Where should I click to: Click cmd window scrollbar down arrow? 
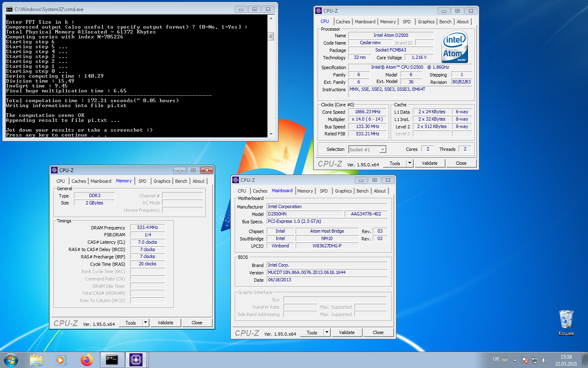click(271, 134)
